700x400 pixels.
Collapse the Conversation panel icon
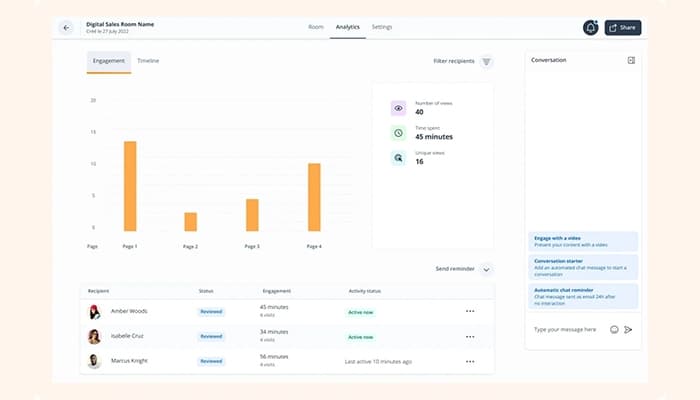pos(631,61)
